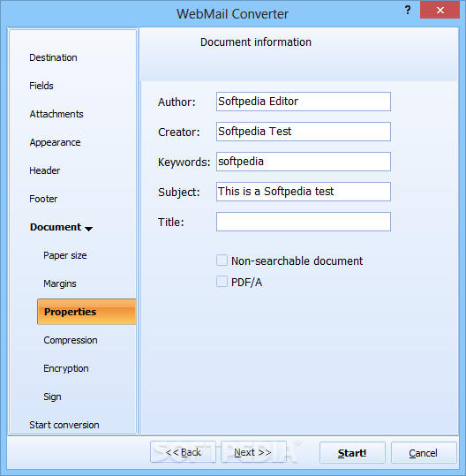The width and height of the screenshot is (466, 476).
Task: Click into the Creator field
Action: (304, 132)
